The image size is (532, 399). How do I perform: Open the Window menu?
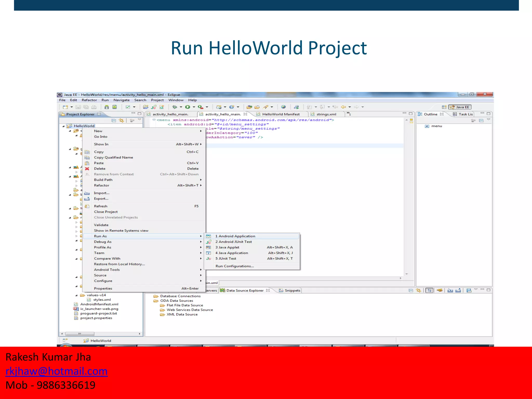pyautogui.click(x=176, y=100)
